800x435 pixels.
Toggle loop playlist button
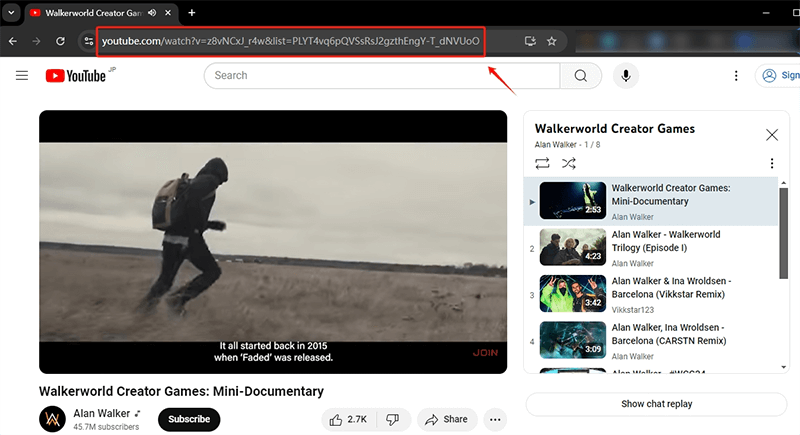[x=542, y=163]
